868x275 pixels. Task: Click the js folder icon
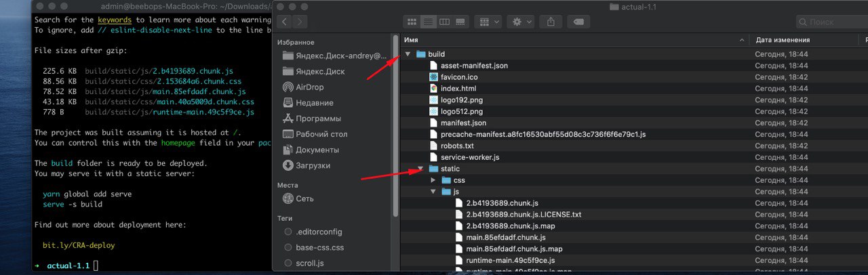coord(446,192)
